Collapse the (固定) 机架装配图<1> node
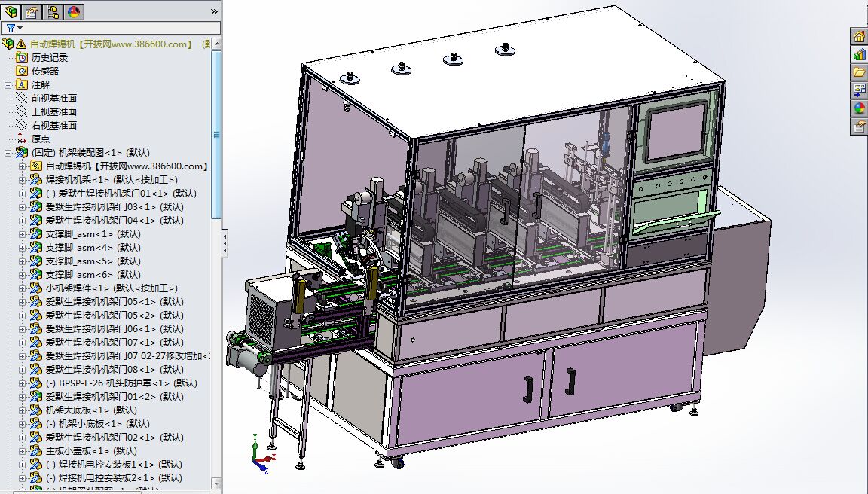 [8, 153]
